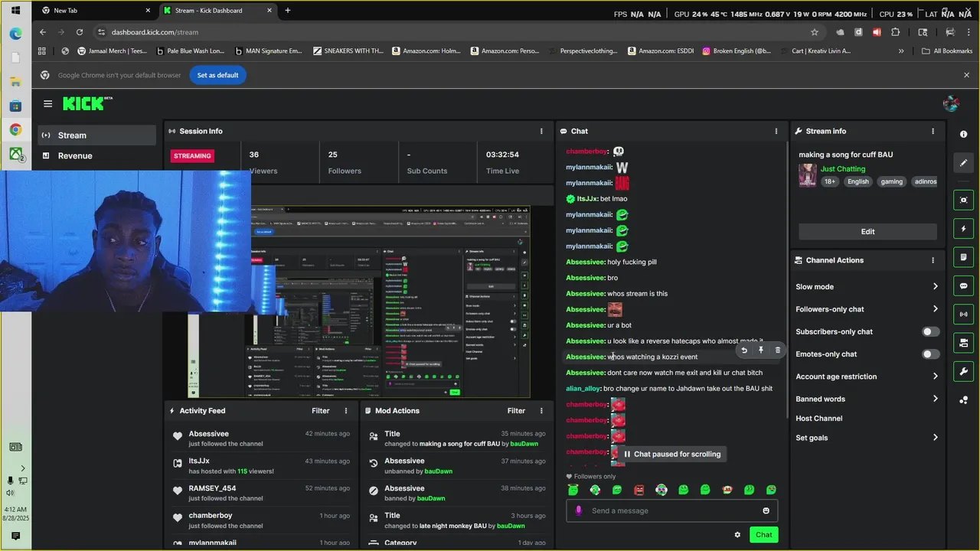Open Activity Feed Filter dropdown

pos(320,411)
